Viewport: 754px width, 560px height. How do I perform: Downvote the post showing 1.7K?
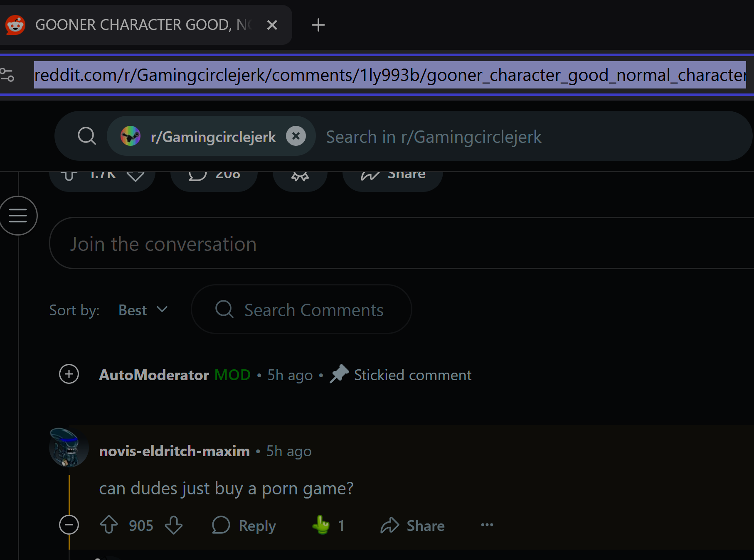click(x=136, y=176)
